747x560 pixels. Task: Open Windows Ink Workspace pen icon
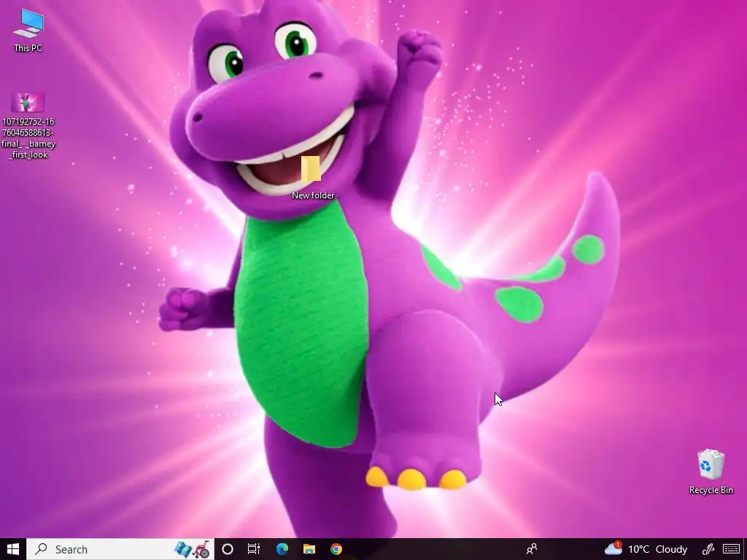pos(708,549)
